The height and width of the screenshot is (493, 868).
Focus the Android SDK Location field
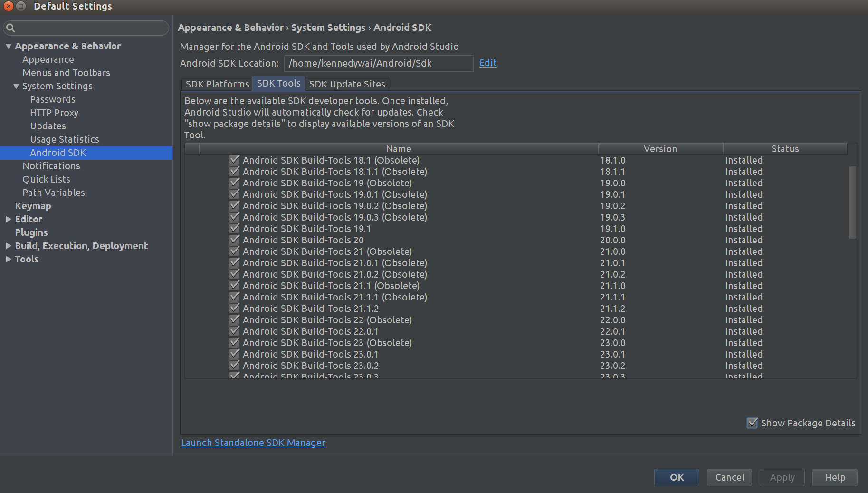click(x=378, y=63)
